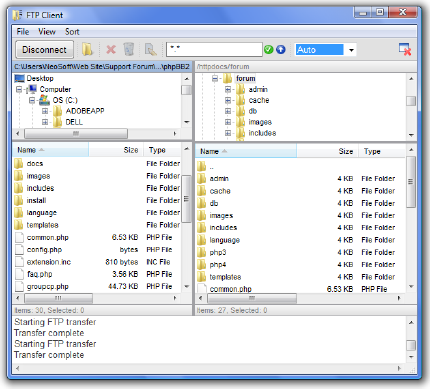The width and height of the screenshot is (430, 389).
Task: Click the local includes folder name
Action: coord(40,188)
